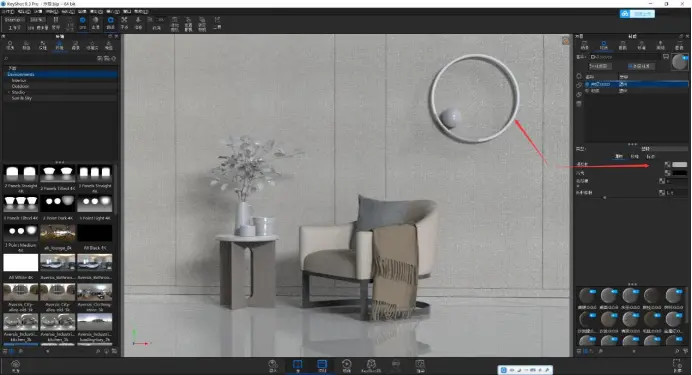The width and height of the screenshot is (692, 375).
Task: Open the Favorites library tab
Action: [92, 45]
